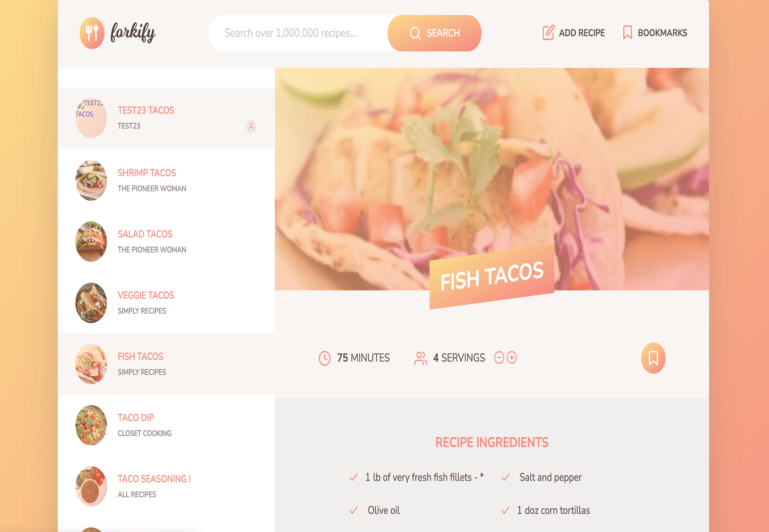Click the checkmark beside Olive oil
The image size is (769, 532).
click(354, 510)
